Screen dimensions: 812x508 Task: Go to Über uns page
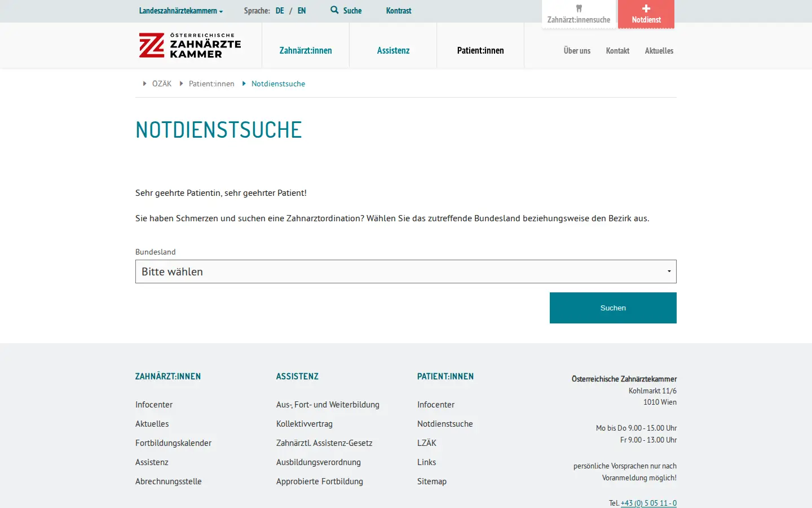tap(577, 51)
